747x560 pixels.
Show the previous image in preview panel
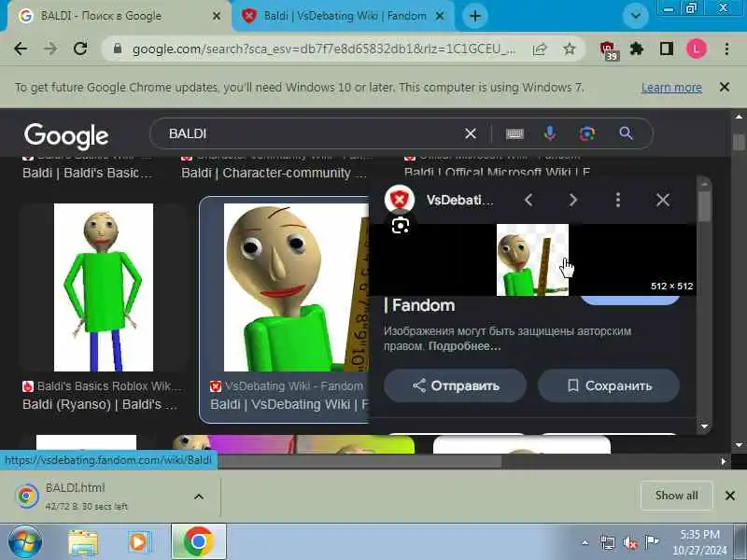coord(529,200)
